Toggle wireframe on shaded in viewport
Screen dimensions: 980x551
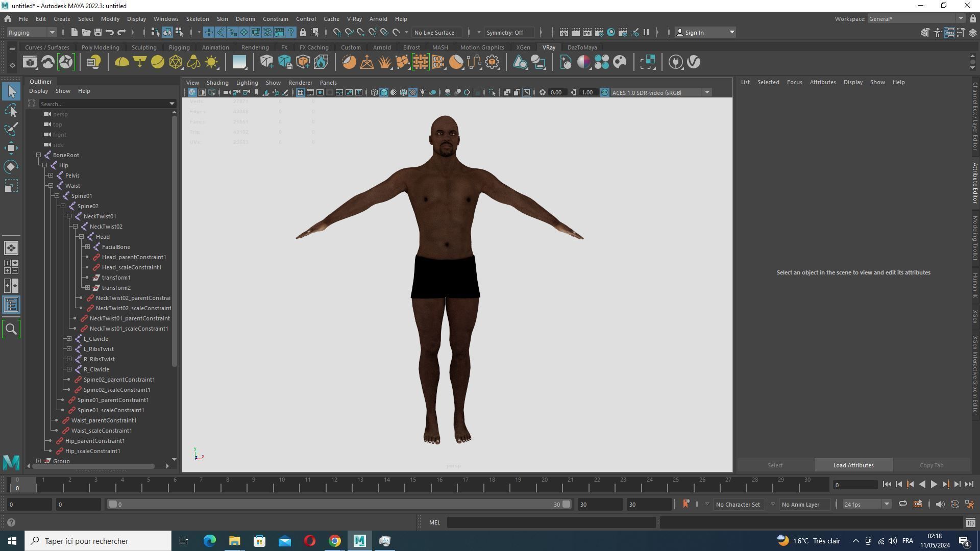pyautogui.click(x=403, y=92)
